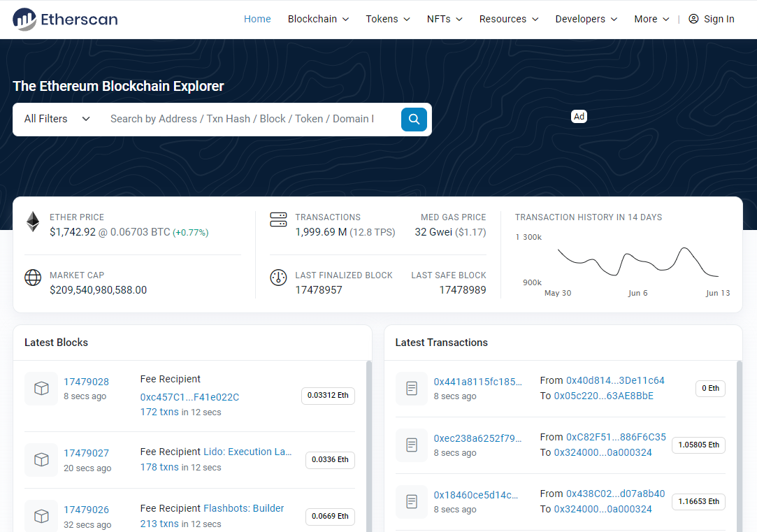This screenshot has height=532, width=757.
Task: Click the gauge icon beside Last Finalized Block
Action: (x=278, y=278)
